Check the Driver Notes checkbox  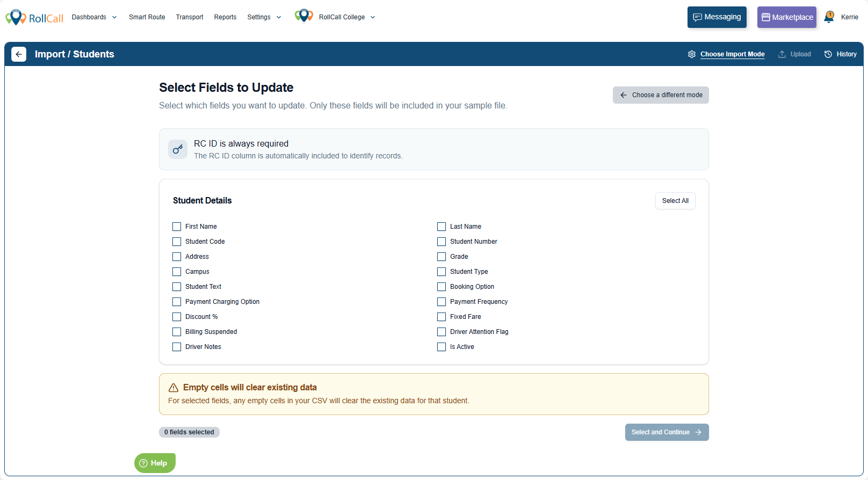(x=177, y=347)
